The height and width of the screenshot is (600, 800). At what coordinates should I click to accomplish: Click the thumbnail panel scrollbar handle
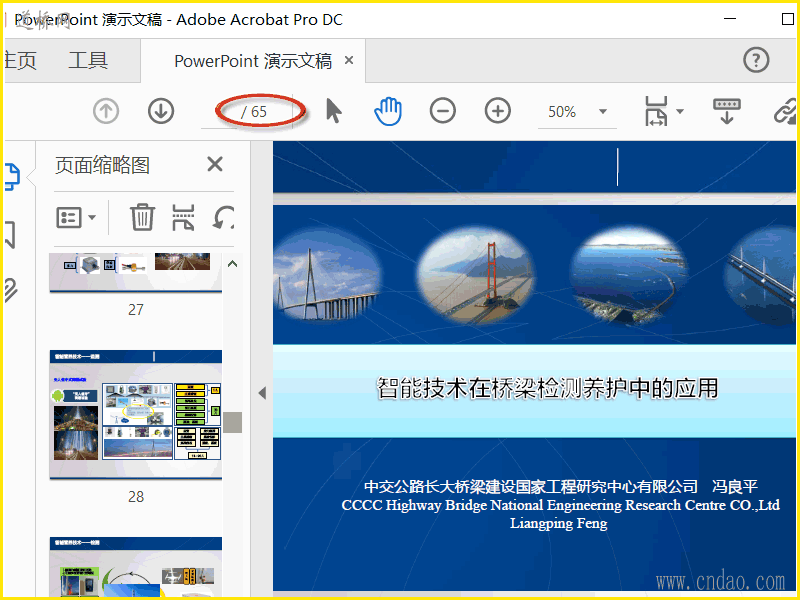click(x=232, y=422)
